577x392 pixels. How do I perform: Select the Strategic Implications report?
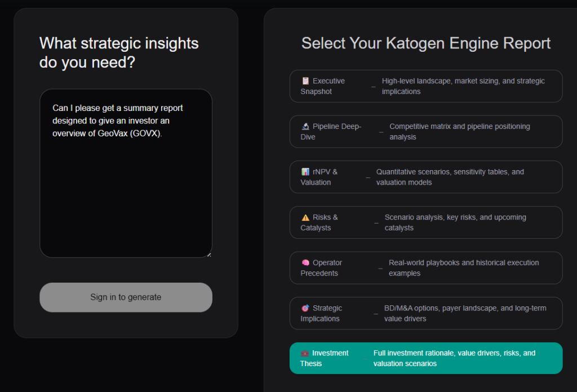click(x=426, y=313)
